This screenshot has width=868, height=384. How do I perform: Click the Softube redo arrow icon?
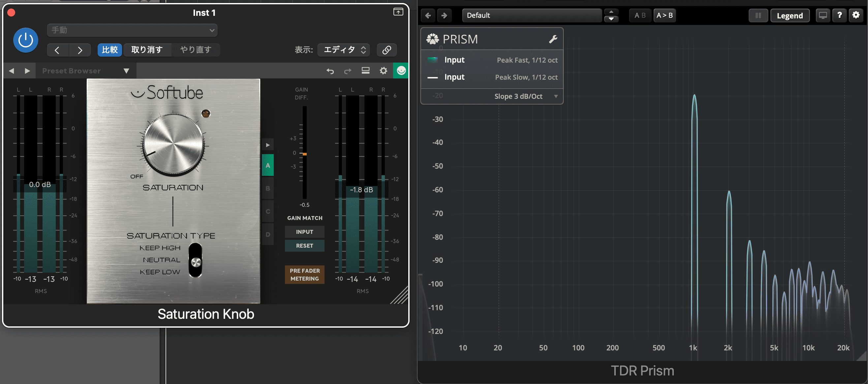(x=347, y=71)
